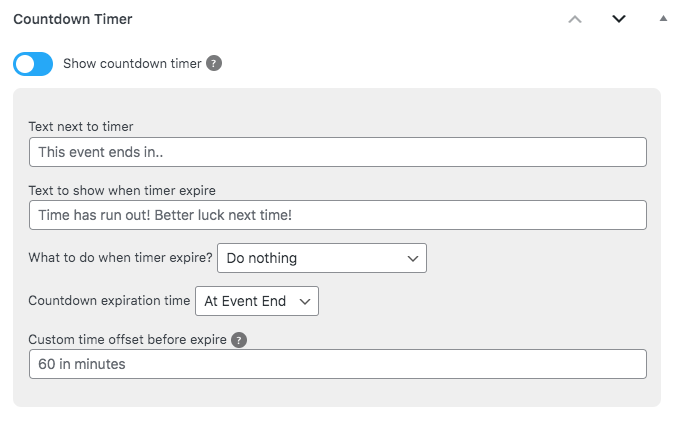Image resolution: width=678 pixels, height=422 pixels.
Task: Click Custom time offset before expire label
Action: pos(127,340)
